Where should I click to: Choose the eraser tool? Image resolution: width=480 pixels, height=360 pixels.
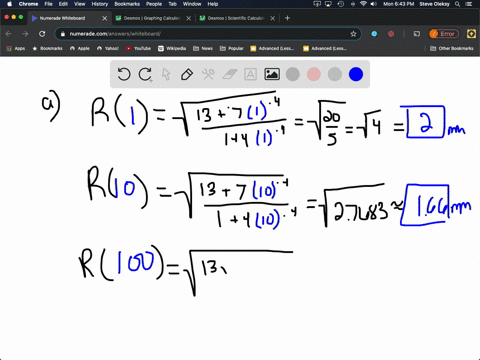click(x=229, y=74)
